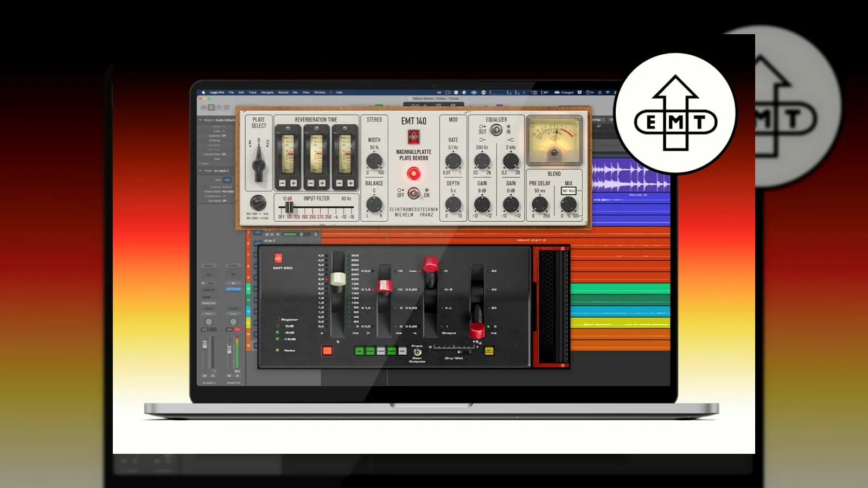The height and width of the screenshot is (488, 868).
Task: Decrease third reverberation time with minus button
Action: tap(339, 183)
